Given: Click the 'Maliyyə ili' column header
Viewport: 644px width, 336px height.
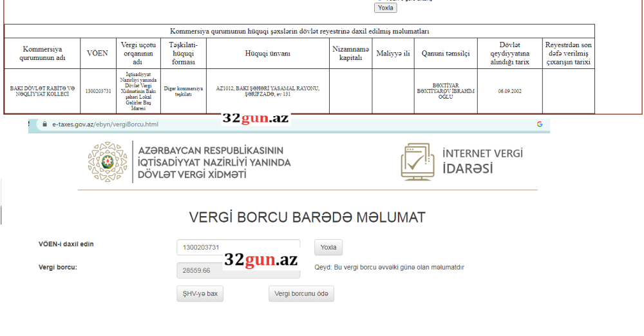Looking at the screenshot, I should coord(393,54).
